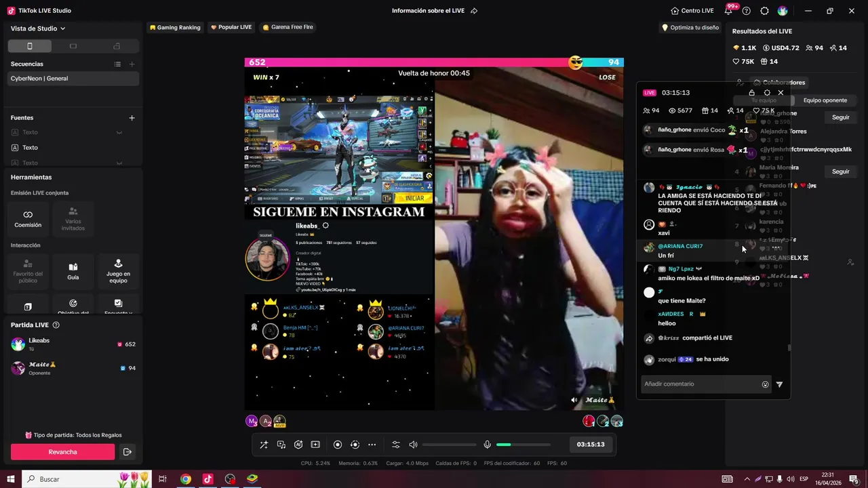
Task: Toggle visibility of last Texto source
Action: pos(119,163)
